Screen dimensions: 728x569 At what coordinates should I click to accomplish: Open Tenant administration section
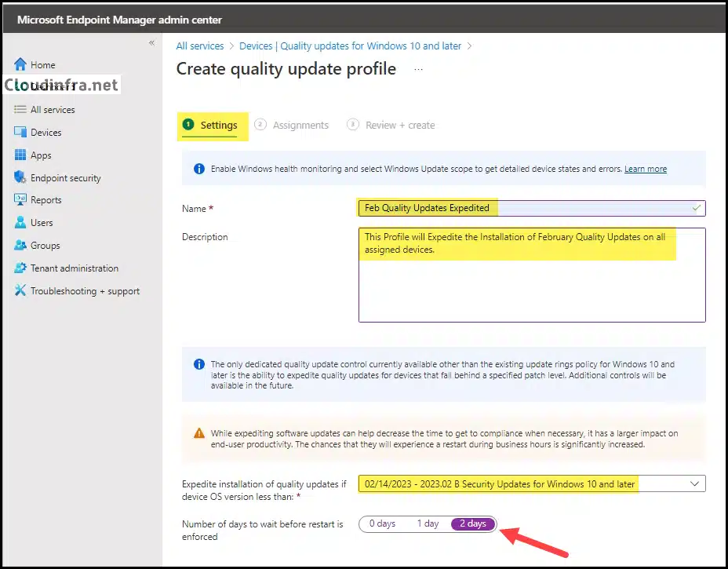pyautogui.click(x=75, y=268)
